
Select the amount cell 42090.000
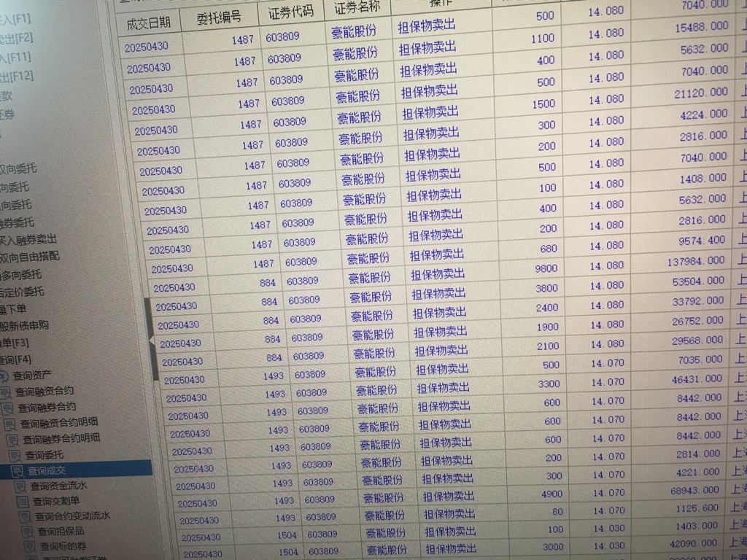(693, 544)
